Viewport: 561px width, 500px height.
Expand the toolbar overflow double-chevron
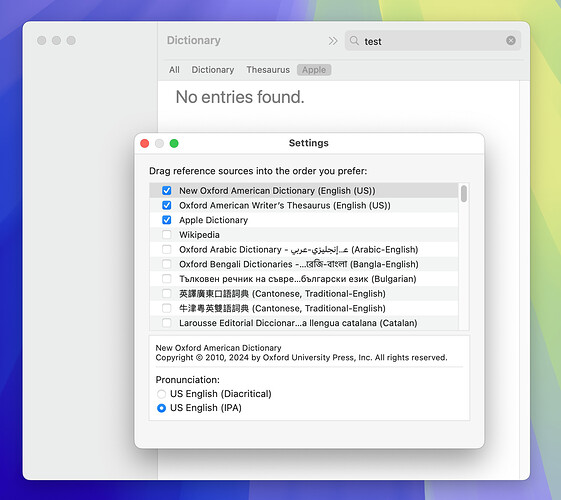click(333, 41)
